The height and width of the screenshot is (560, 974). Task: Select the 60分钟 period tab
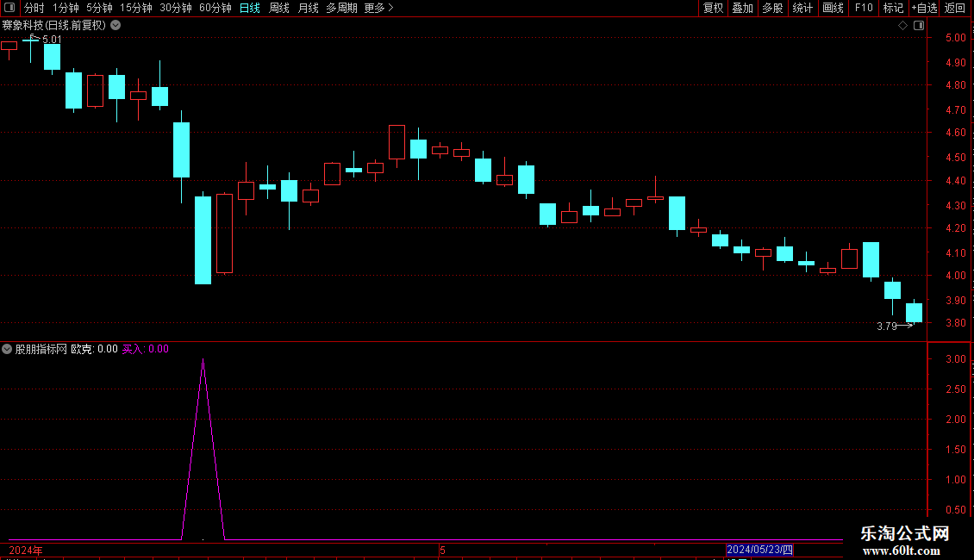click(215, 8)
